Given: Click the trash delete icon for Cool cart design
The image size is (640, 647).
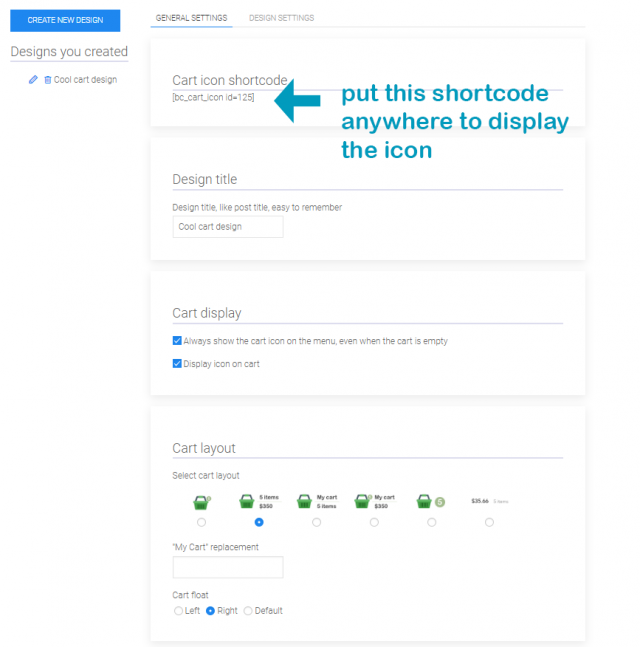Looking at the screenshot, I should coord(48,80).
